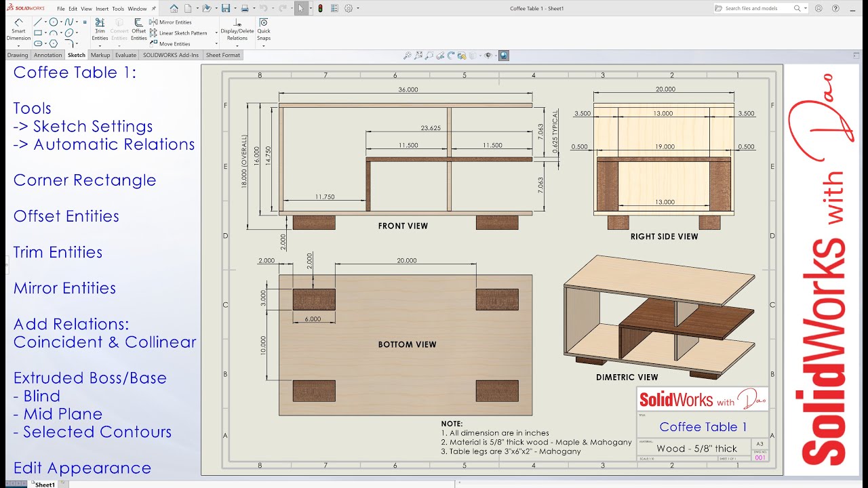Open the Insert menu
Screen dimensions: 868x488
coord(102,9)
